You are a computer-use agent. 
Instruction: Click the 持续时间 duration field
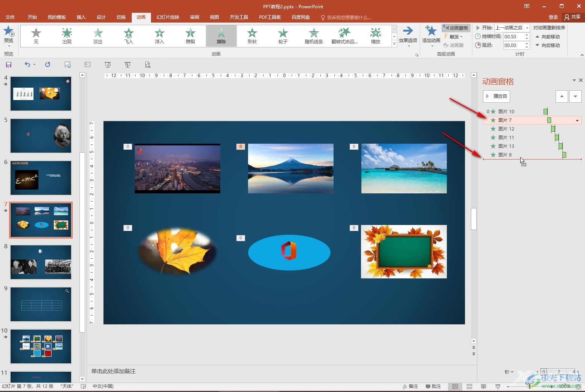point(513,36)
